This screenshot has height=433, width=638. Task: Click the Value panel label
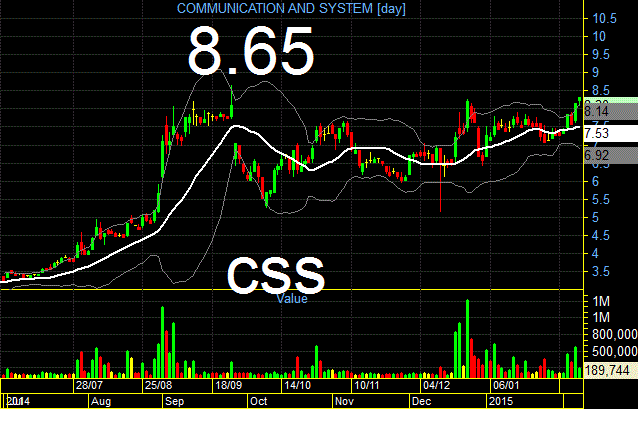(x=292, y=299)
